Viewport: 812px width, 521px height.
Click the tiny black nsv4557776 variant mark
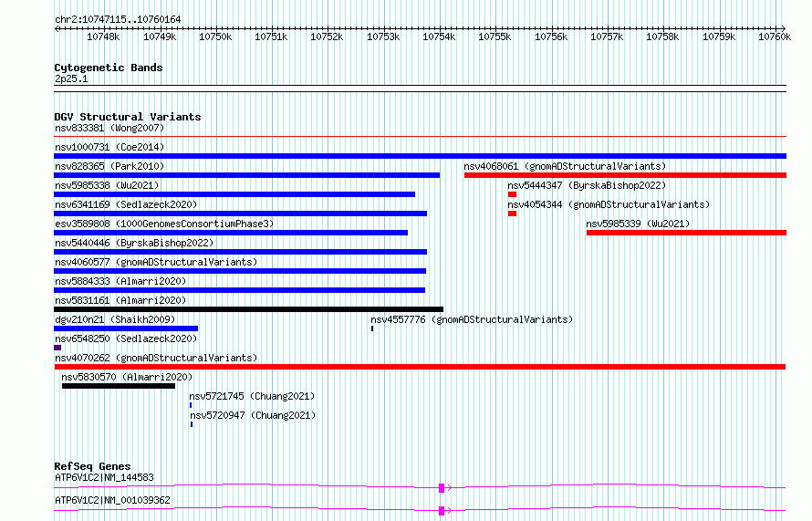pyautogui.click(x=372, y=328)
